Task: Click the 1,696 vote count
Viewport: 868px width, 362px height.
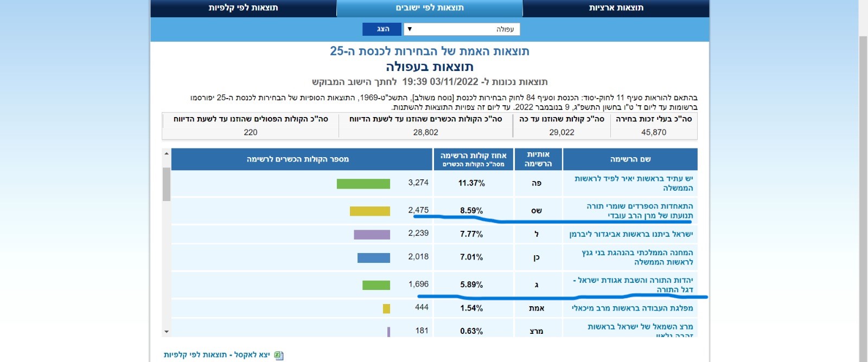Action: [418, 284]
